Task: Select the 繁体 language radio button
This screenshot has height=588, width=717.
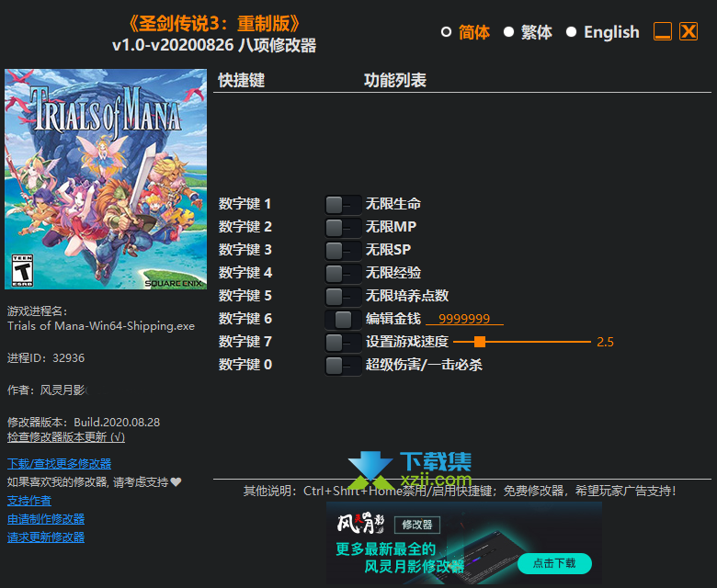Action: pyautogui.click(x=508, y=32)
